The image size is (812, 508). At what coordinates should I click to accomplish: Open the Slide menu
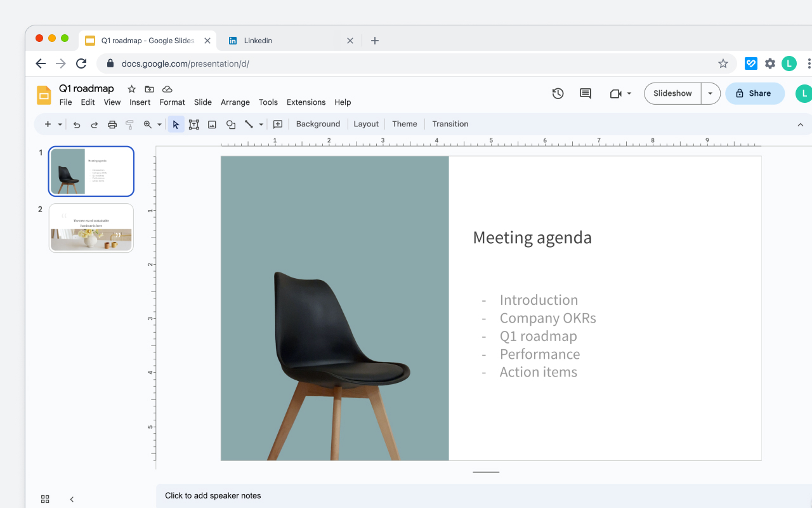coord(203,102)
